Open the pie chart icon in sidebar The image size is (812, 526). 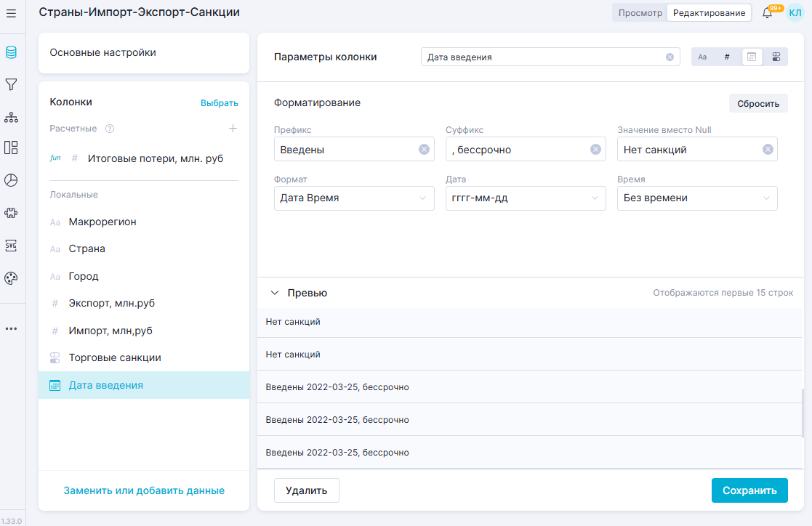[11, 180]
